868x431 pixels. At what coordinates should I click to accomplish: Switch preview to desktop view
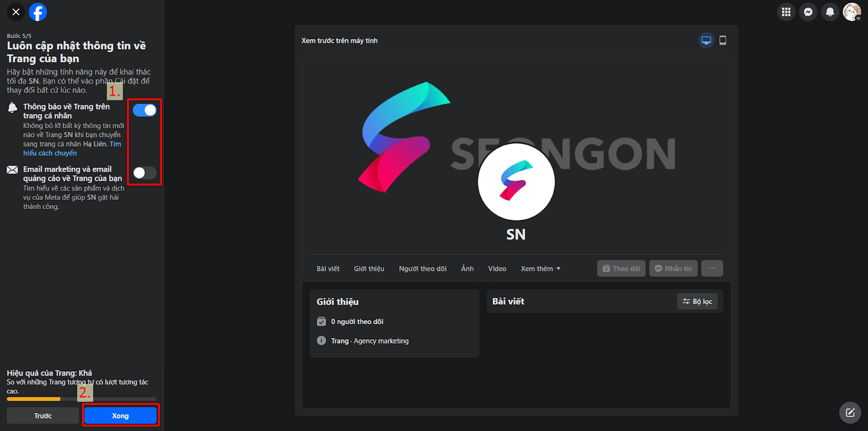tap(706, 40)
